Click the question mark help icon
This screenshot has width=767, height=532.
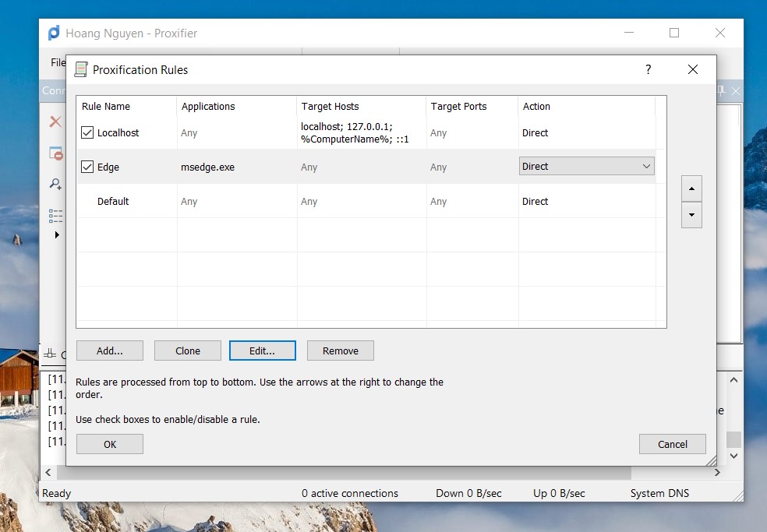point(648,69)
